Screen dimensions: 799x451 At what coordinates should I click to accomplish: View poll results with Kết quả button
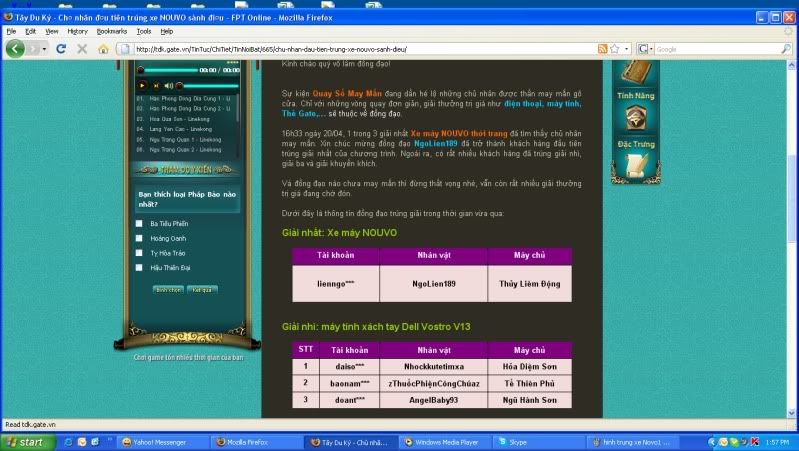pos(202,289)
